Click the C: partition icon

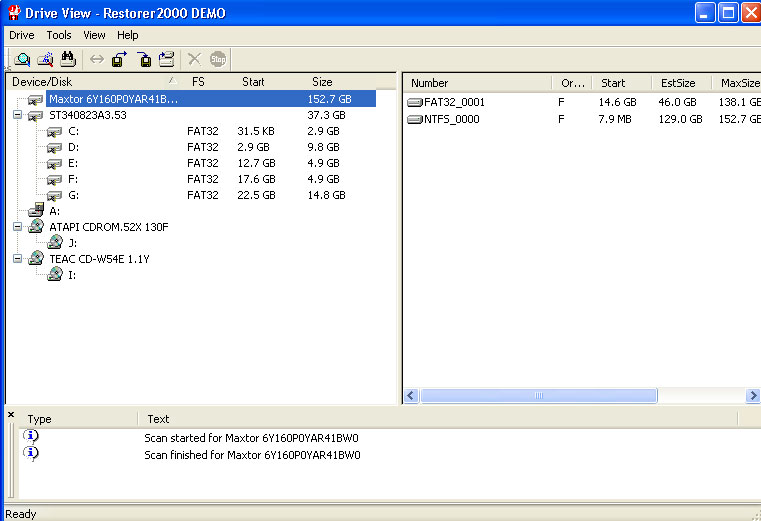[54, 132]
